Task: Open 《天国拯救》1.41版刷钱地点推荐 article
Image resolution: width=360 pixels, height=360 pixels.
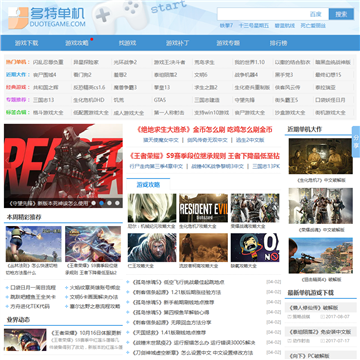Action: (x=169, y=332)
